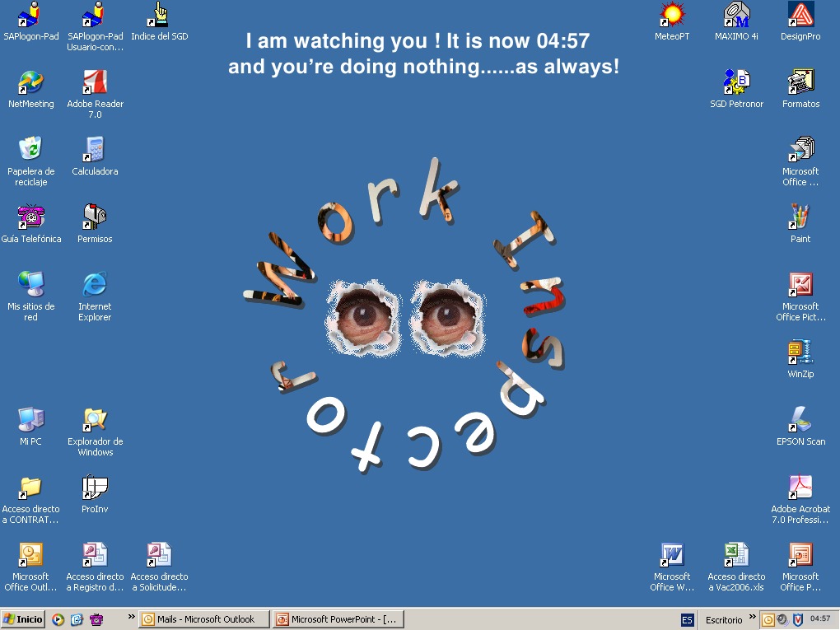Screen dimensions: 840x630
Task: Click the Inicio start button
Action: pos(23,619)
